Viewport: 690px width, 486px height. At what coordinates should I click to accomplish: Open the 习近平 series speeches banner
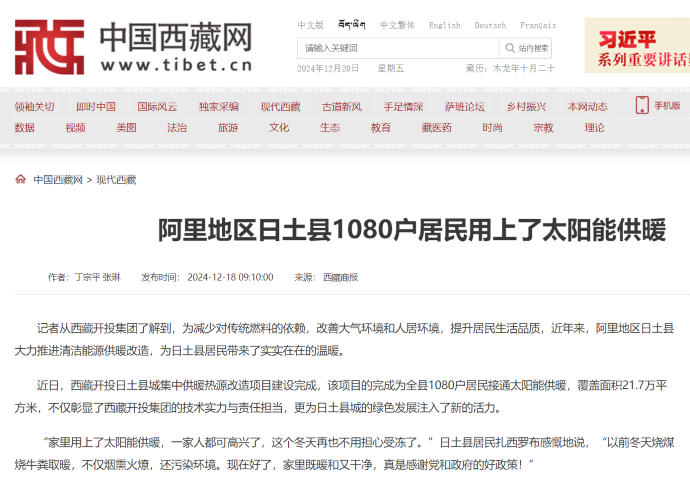(637, 47)
